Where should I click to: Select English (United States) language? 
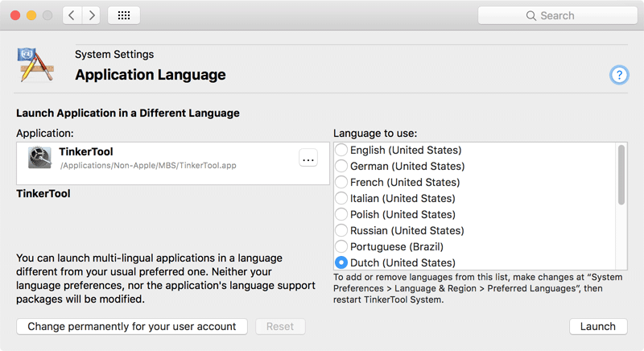coord(341,150)
